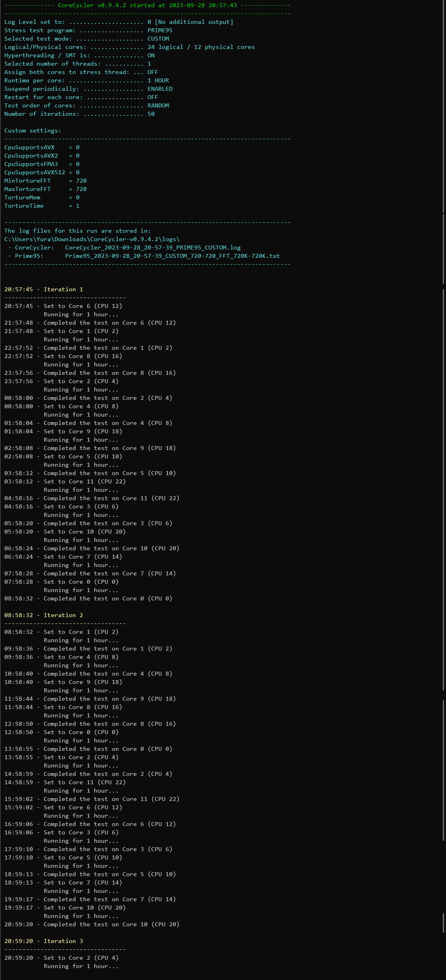Image resolution: width=446 pixels, height=980 pixels.
Task: Click the MaxTortureFFT setting name
Action: pyautogui.click(x=27, y=189)
